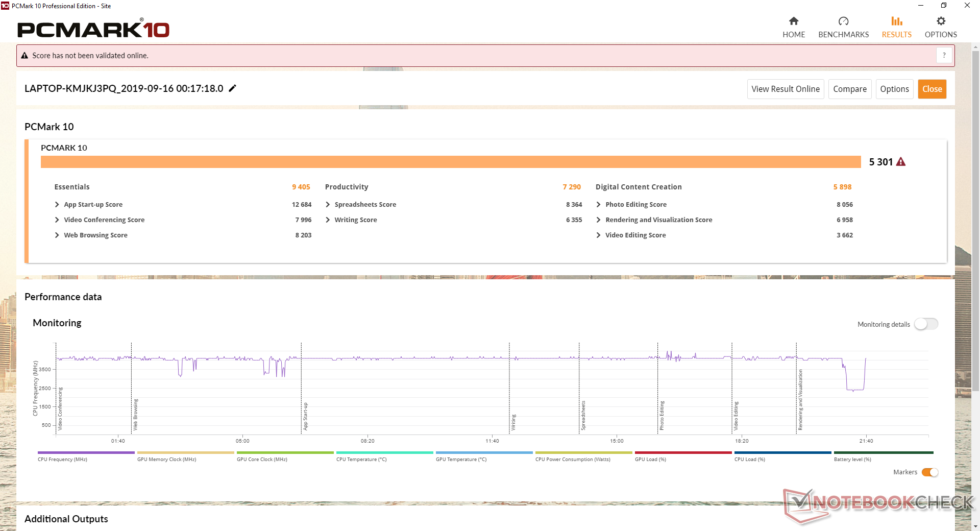Go to Benchmarks via gauge icon

(843, 21)
